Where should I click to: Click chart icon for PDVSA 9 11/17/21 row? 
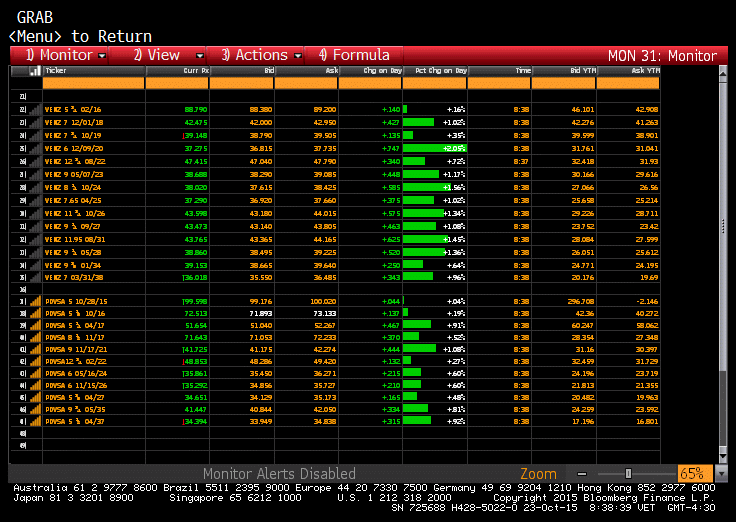(x=35, y=350)
